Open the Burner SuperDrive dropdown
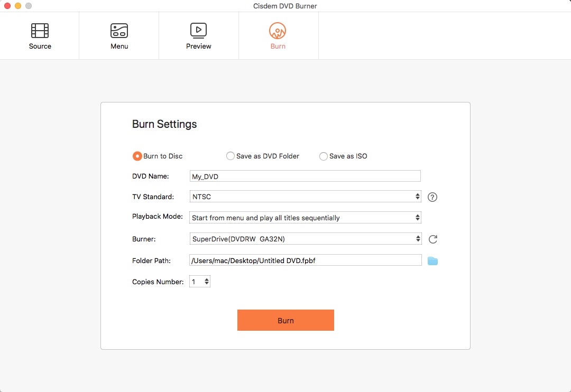Image resolution: width=571 pixels, height=392 pixels. [305, 239]
